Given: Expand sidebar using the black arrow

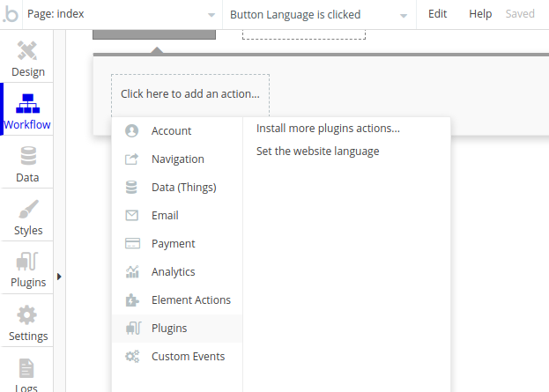Looking at the screenshot, I should point(59,277).
